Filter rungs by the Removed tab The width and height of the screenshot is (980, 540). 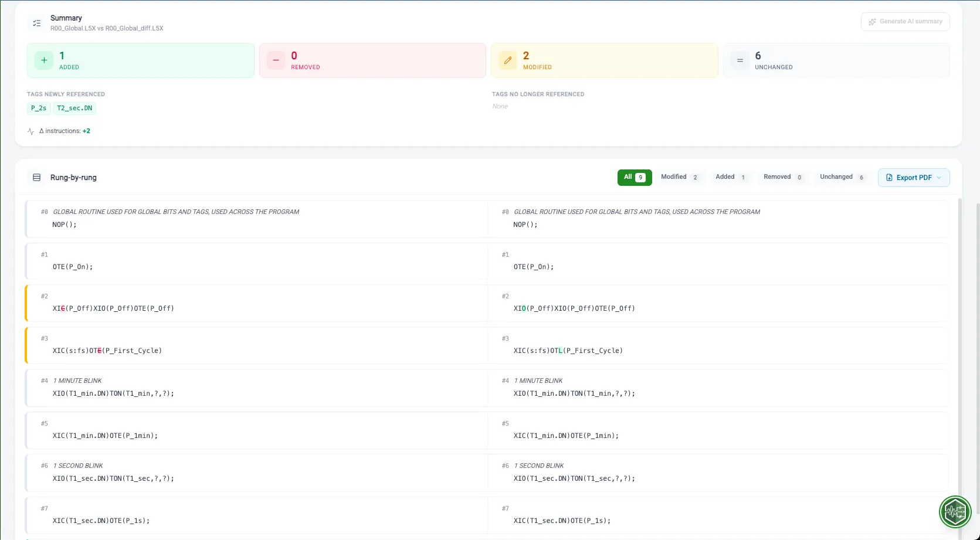(784, 177)
